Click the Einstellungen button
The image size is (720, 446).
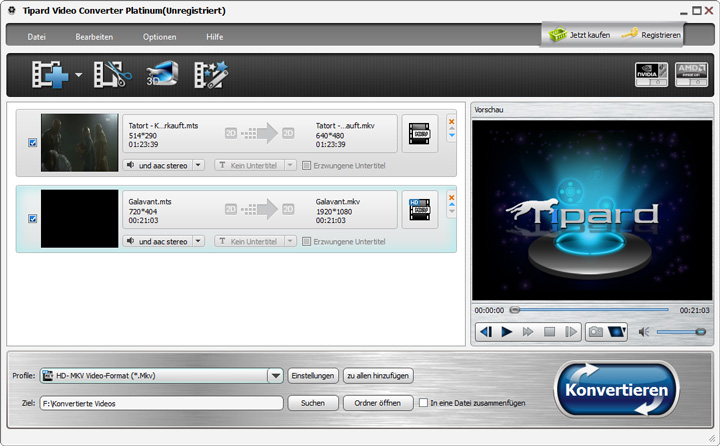coord(313,376)
